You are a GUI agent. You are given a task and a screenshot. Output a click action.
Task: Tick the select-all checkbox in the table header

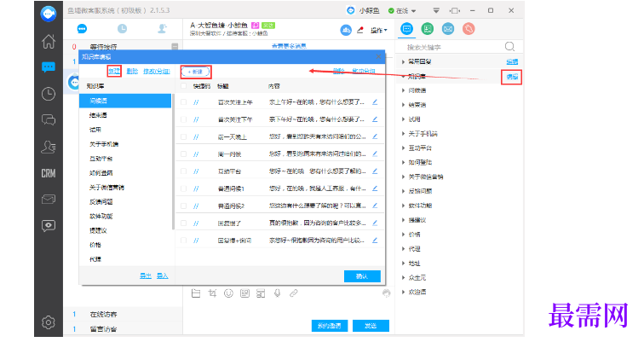[x=184, y=86]
